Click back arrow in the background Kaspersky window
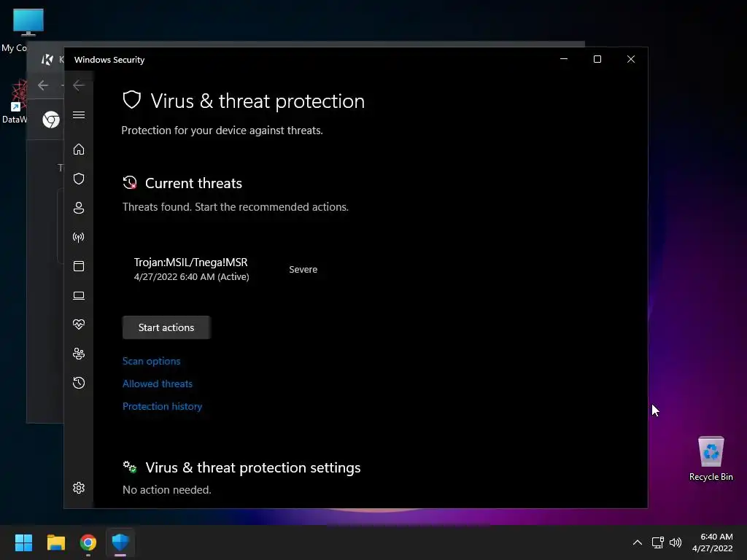The height and width of the screenshot is (560, 747). pos(43,85)
